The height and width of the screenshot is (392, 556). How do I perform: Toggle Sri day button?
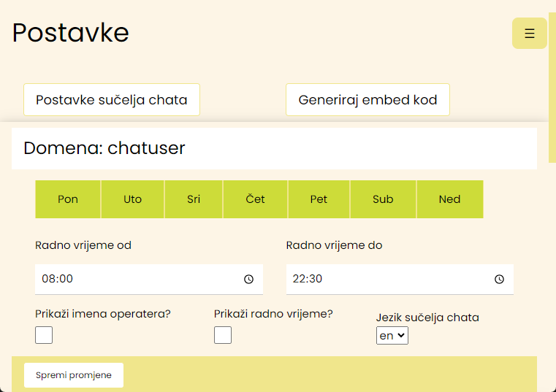click(x=194, y=199)
